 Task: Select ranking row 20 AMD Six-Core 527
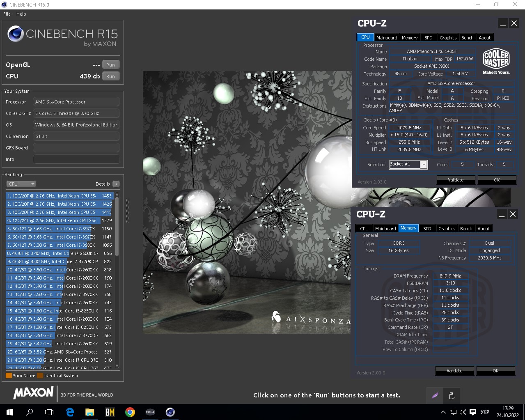[x=59, y=352]
